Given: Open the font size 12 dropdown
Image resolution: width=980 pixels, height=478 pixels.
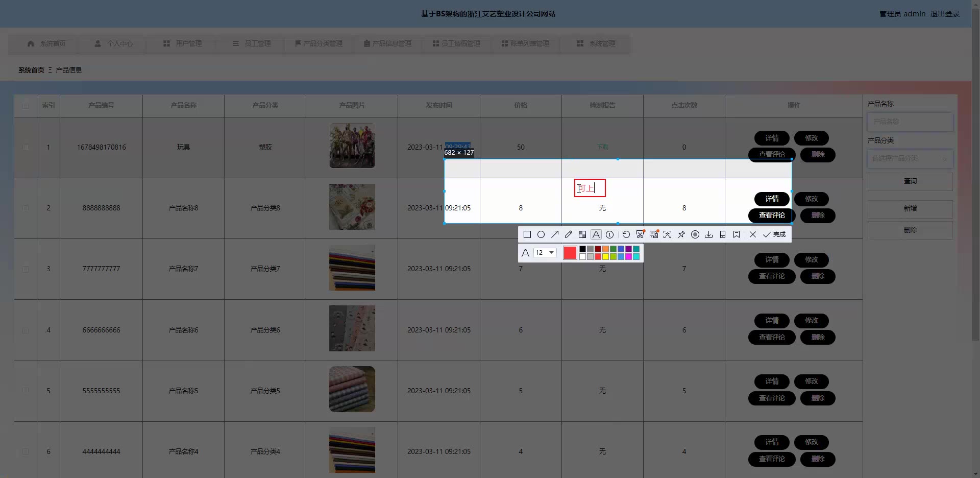Looking at the screenshot, I should [x=545, y=253].
